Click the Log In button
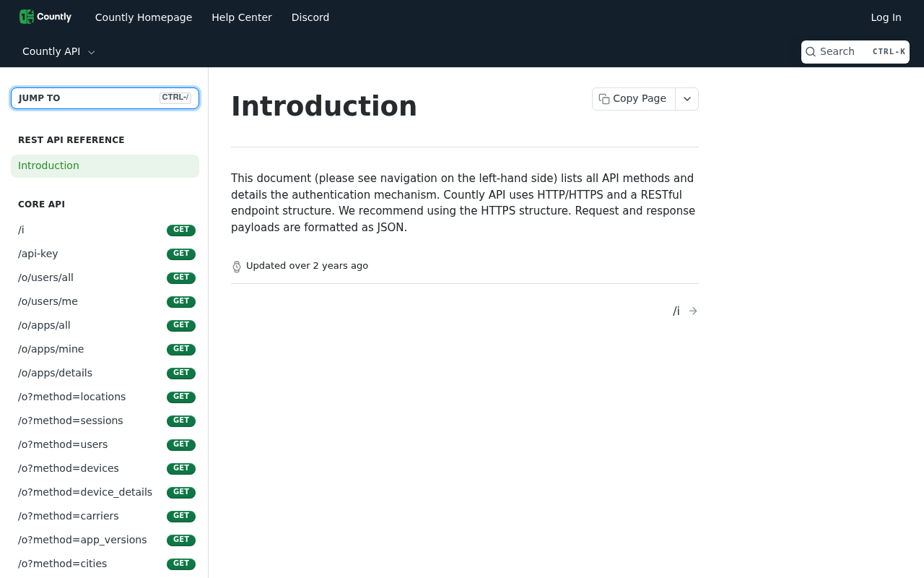924x578 pixels. [x=886, y=17]
